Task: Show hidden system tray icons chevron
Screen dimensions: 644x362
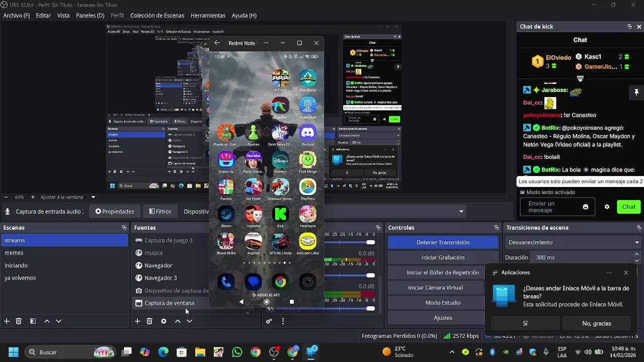Action: [452, 352]
